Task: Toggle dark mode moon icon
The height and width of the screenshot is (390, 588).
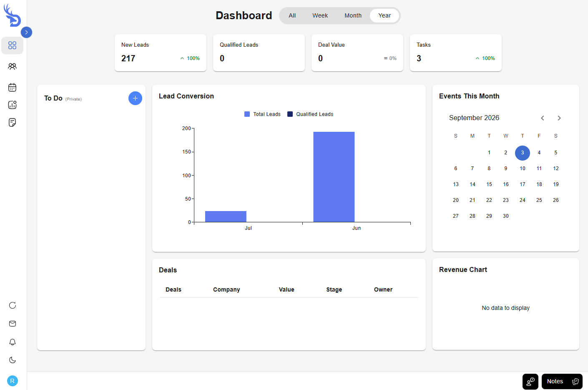Action: [13, 360]
